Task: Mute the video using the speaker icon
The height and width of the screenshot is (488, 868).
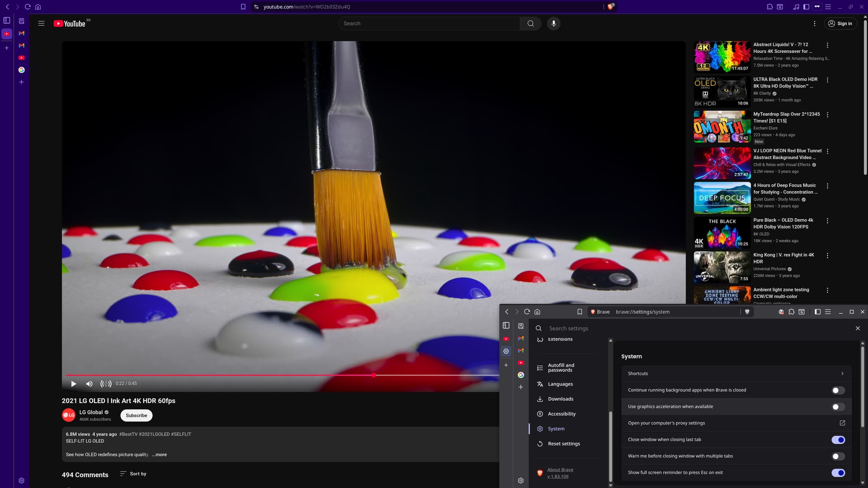Action: [90, 384]
